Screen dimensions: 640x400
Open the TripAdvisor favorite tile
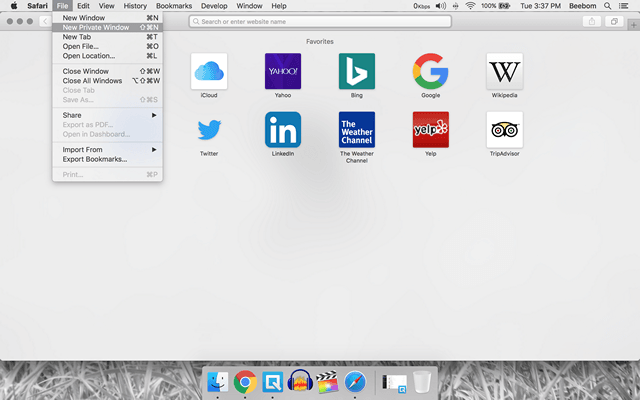tap(505, 130)
